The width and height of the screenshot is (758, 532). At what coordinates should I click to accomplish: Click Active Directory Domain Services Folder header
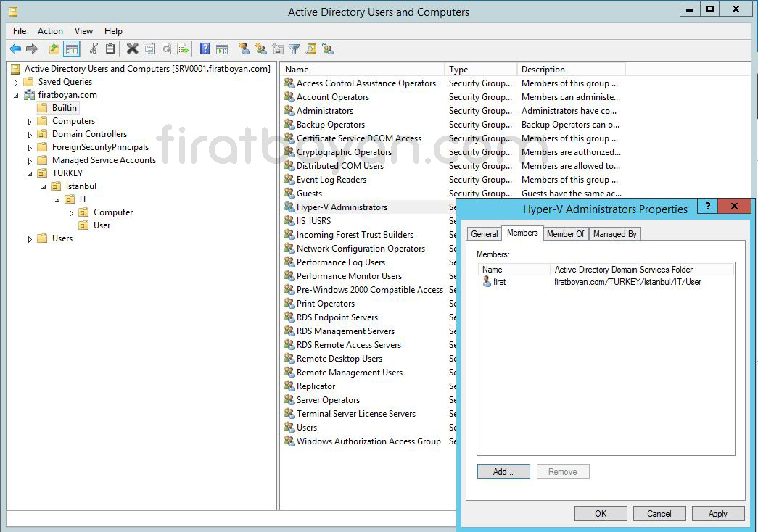point(642,270)
